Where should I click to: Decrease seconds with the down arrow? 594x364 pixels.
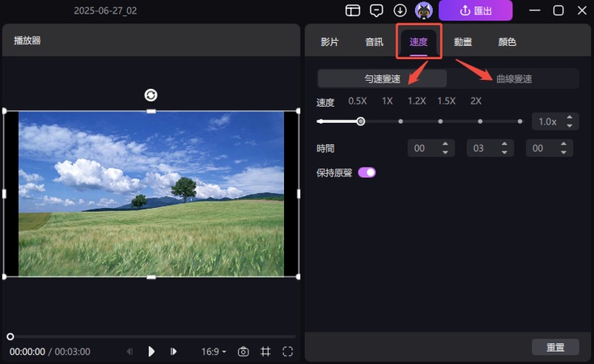(564, 152)
